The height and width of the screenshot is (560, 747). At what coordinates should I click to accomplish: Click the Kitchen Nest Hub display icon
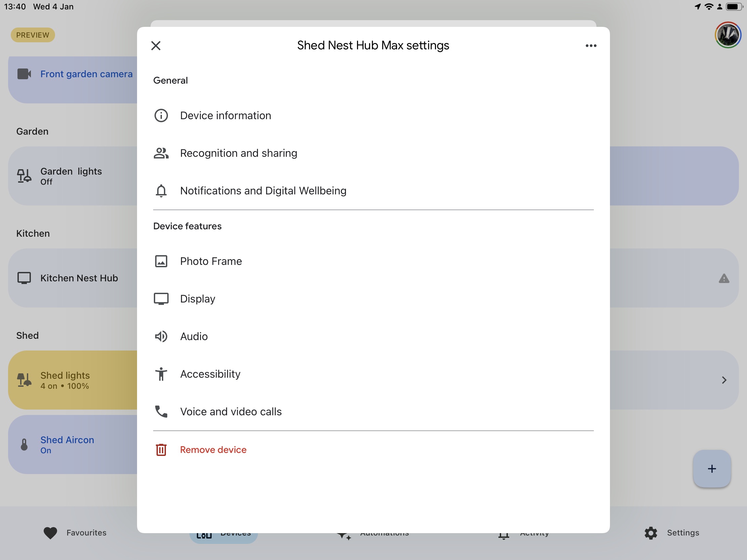click(x=24, y=278)
